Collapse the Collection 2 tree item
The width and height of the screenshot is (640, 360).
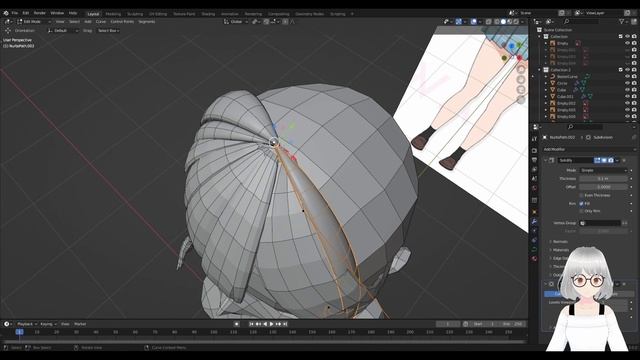[540, 70]
